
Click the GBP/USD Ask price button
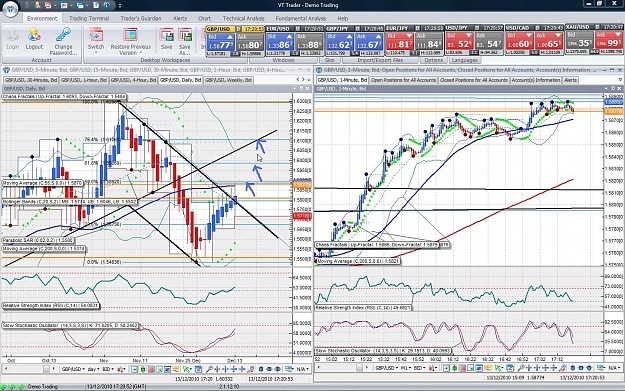(x=250, y=41)
